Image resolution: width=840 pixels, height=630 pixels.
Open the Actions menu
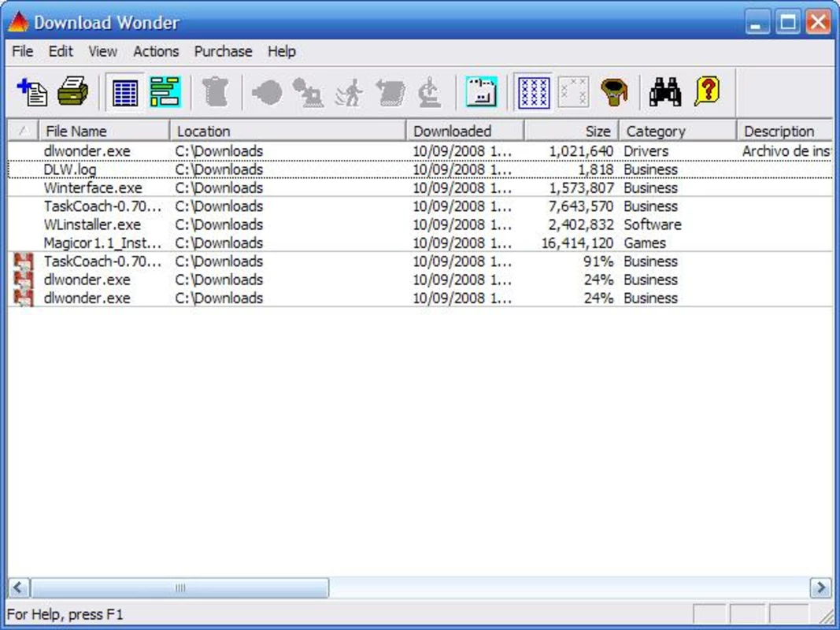(x=156, y=51)
